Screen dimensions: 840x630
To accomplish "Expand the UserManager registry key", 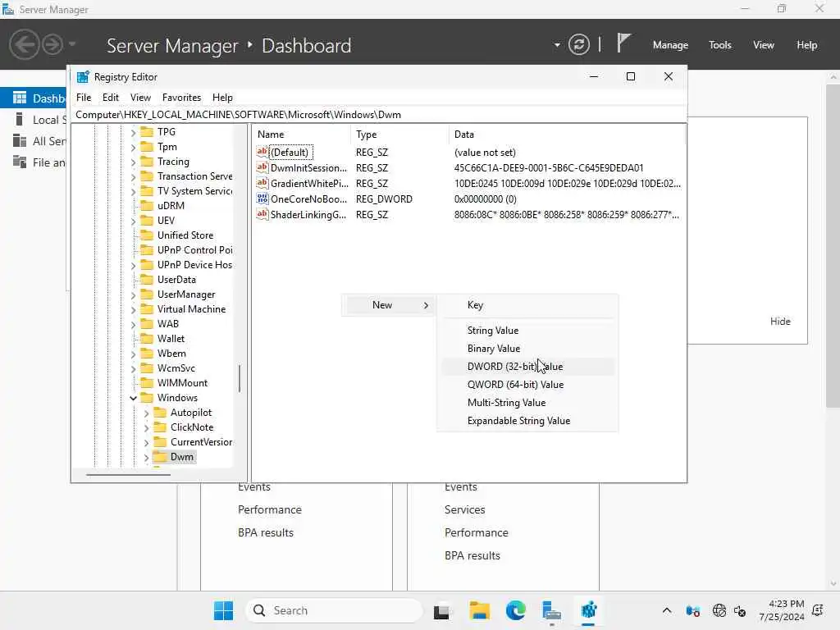I will (x=133, y=294).
